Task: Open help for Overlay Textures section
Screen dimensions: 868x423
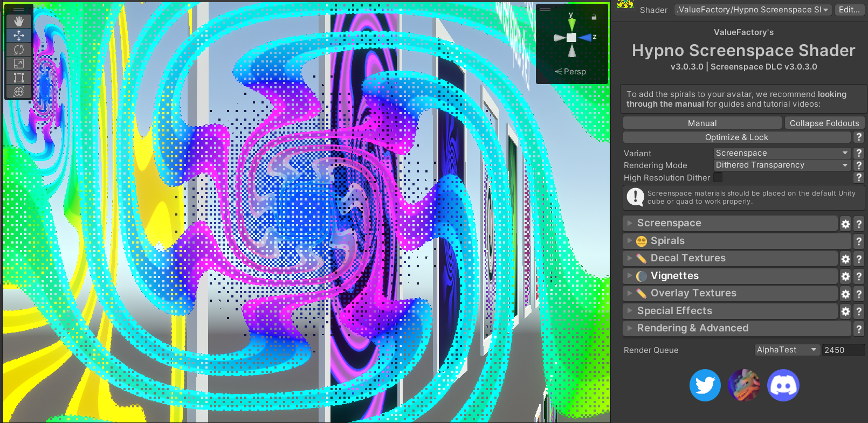Action: pos(859,294)
